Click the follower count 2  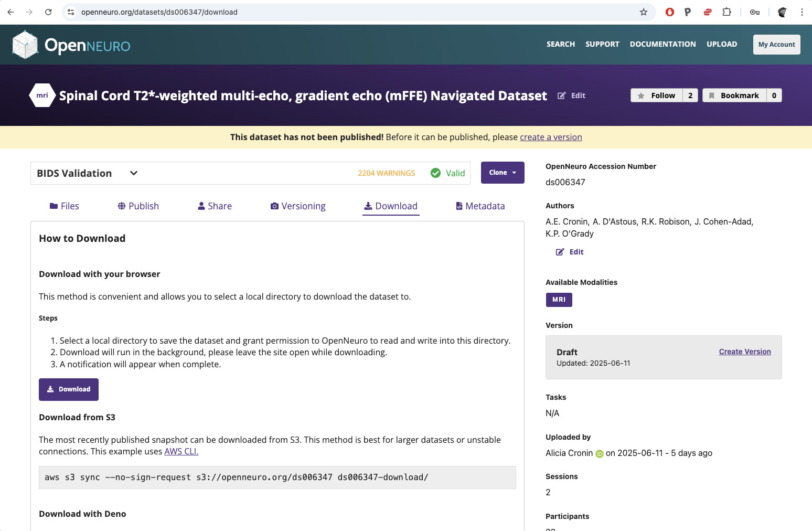click(x=690, y=95)
